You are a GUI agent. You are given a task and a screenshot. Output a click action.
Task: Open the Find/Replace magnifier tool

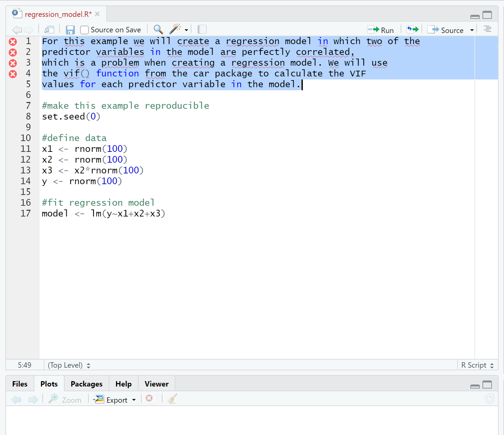158,30
